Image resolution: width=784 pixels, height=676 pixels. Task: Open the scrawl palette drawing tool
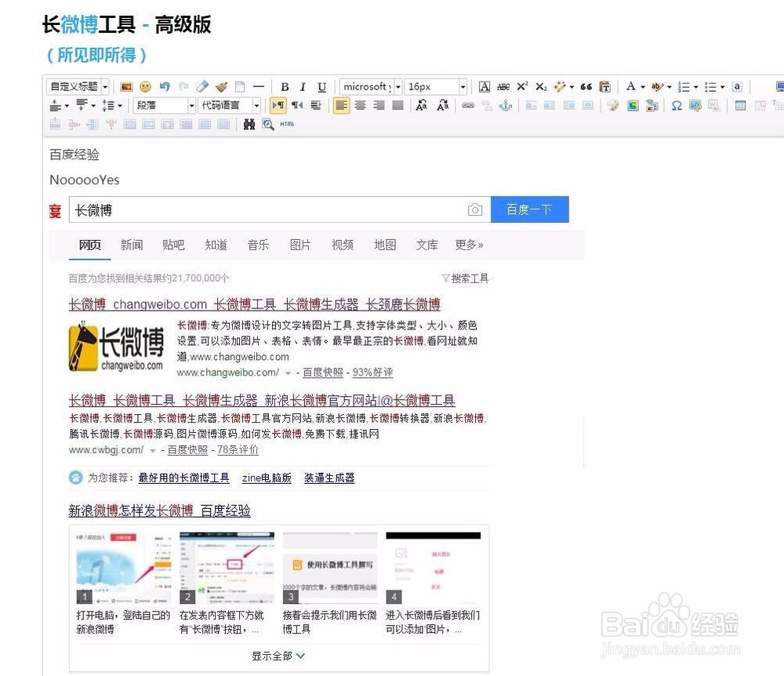click(612, 105)
